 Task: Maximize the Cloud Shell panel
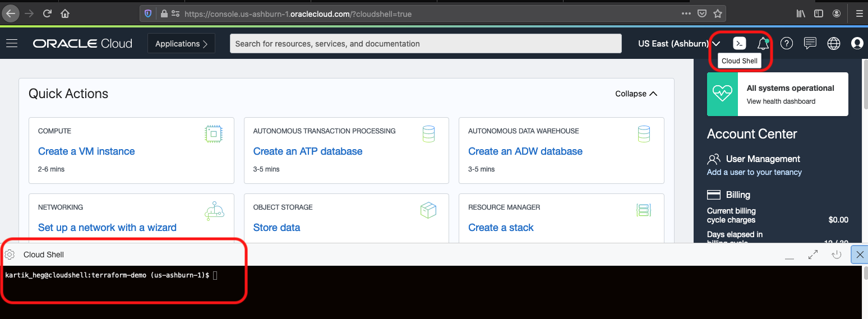813,255
